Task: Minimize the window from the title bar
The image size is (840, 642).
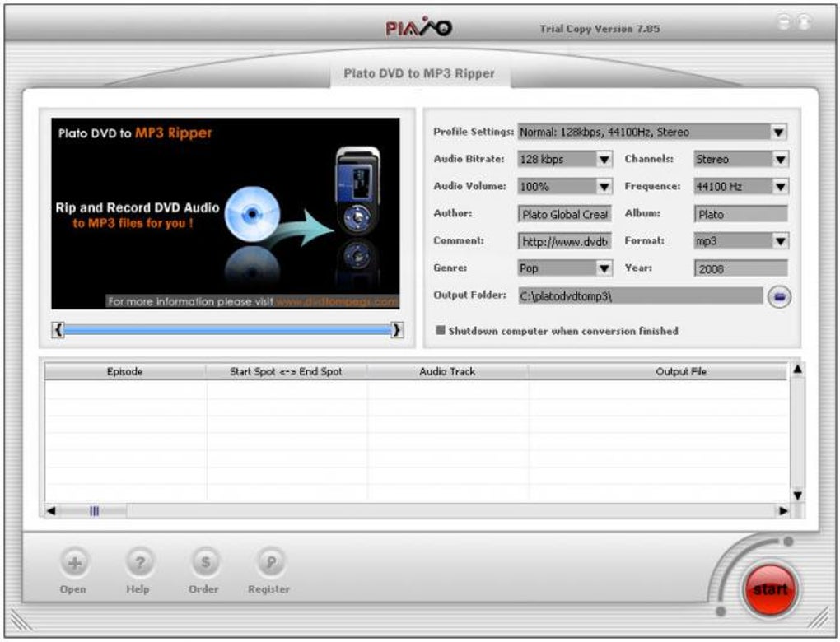Action: click(784, 22)
